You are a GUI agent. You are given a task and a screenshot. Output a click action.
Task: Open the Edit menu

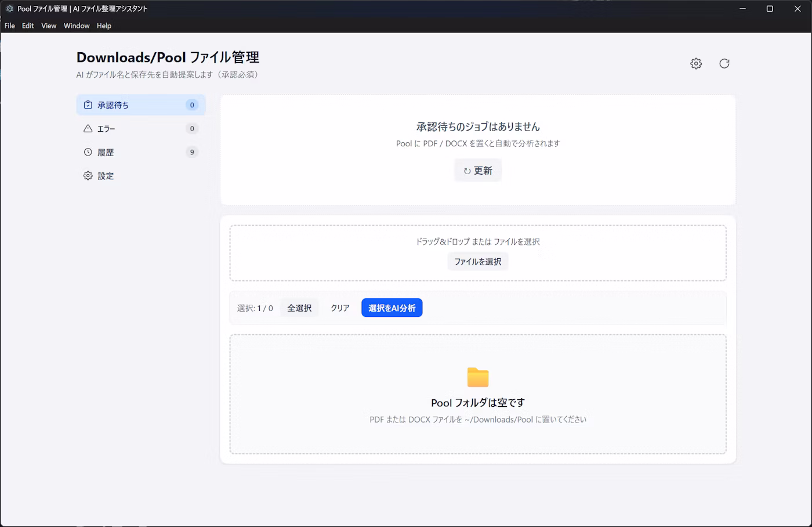coord(28,26)
